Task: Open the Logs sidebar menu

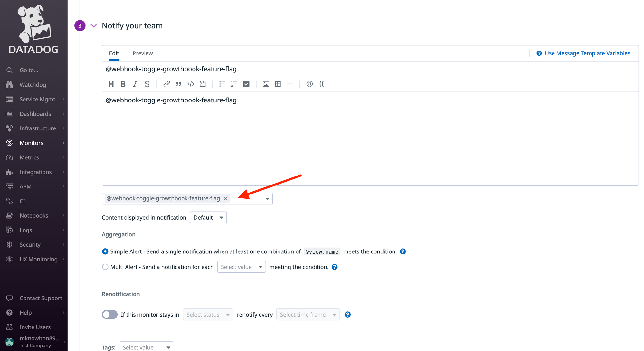Action: [34, 230]
